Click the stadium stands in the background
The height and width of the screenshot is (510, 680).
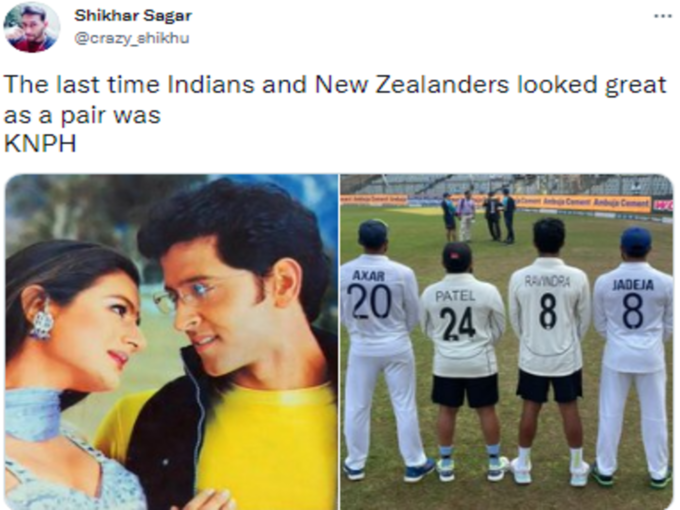[x=507, y=185]
